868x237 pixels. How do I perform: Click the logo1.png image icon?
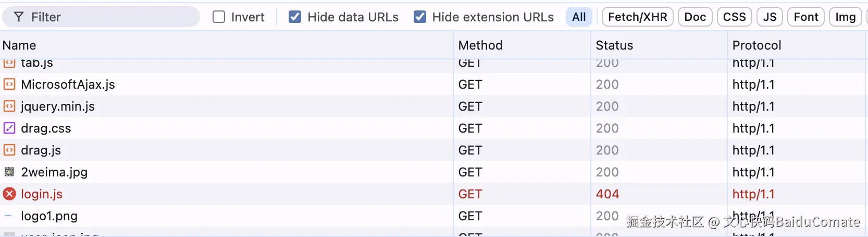click(8, 216)
